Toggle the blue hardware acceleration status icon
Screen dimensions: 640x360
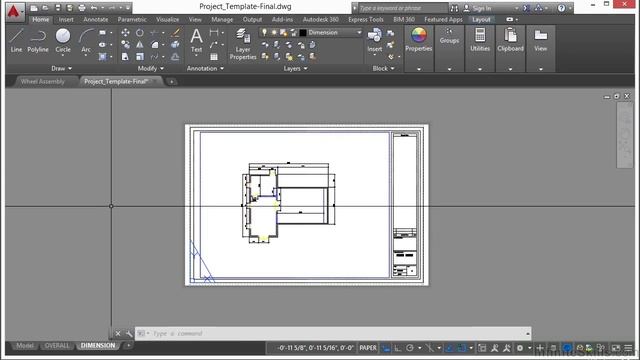567,348
